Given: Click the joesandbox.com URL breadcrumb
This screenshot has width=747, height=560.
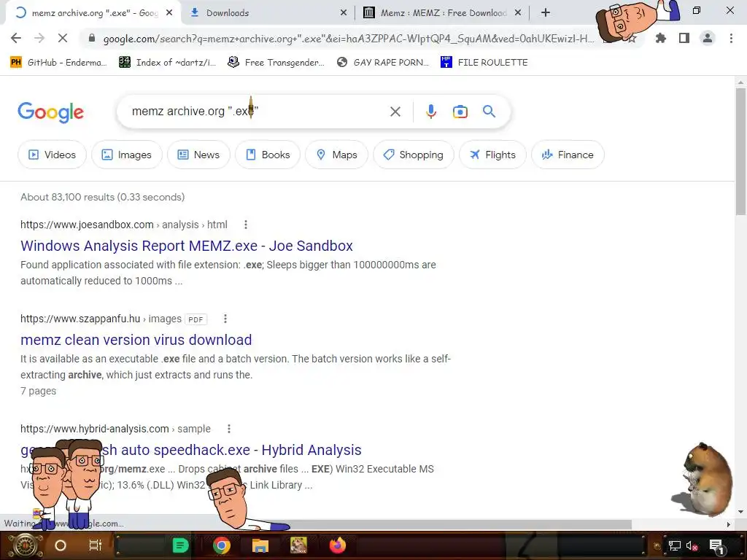Looking at the screenshot, I should coord(124,225).
